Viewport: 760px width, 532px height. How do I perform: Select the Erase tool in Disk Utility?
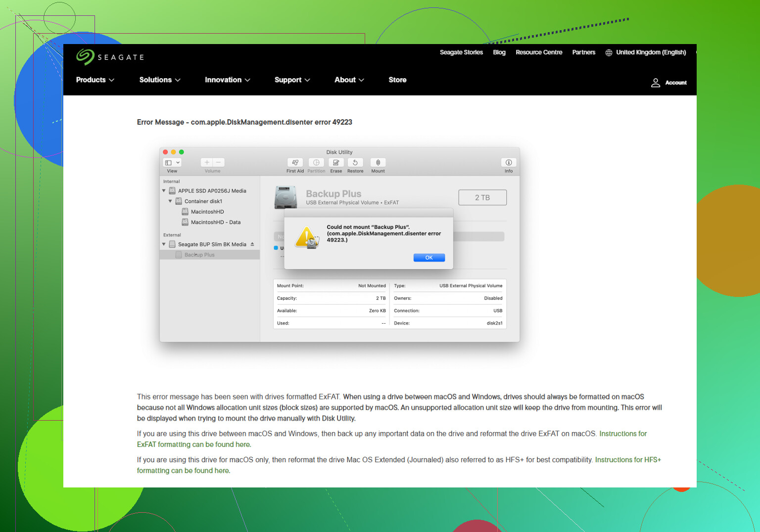[x=336, y=162]
